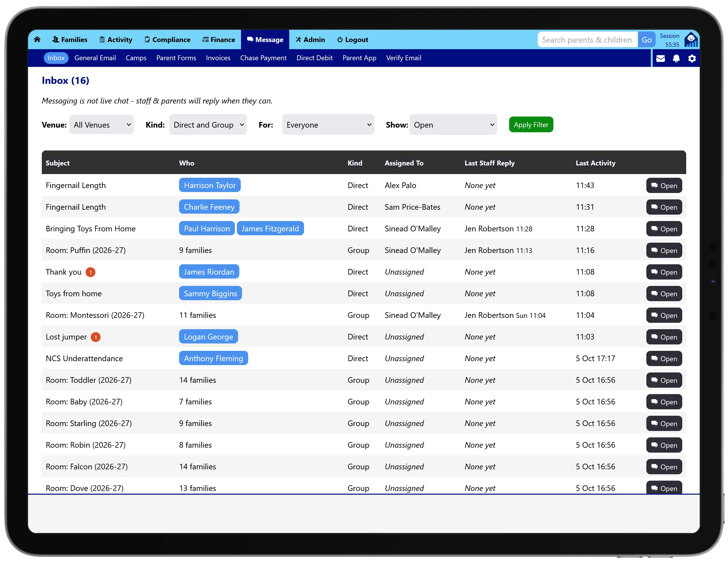Open the Families menu

70,40
